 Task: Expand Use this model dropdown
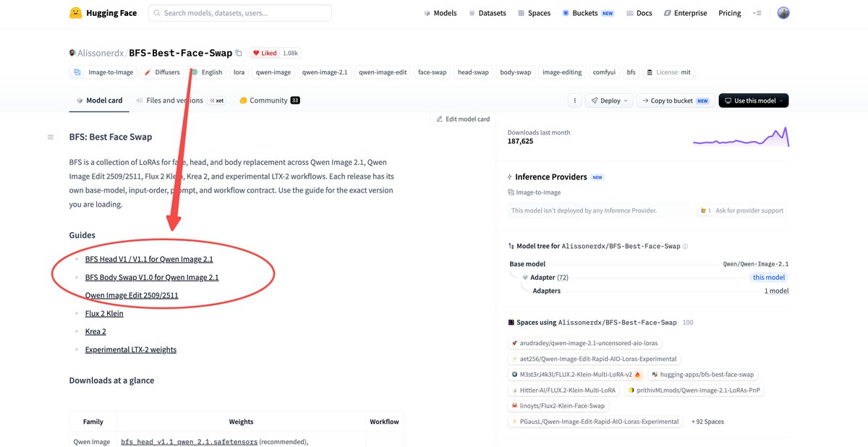pyautogui.click(x=754, y=101)
